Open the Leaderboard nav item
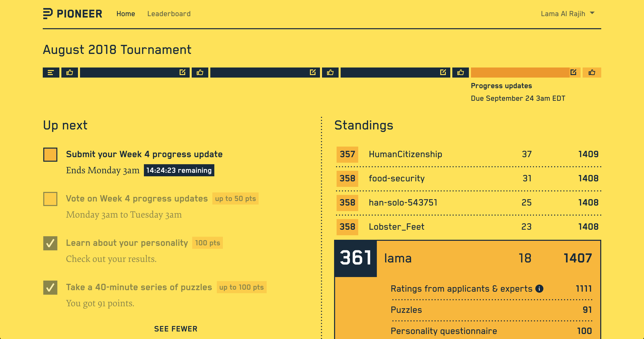The width and height of the screenshot is (644, 339). 169,14
